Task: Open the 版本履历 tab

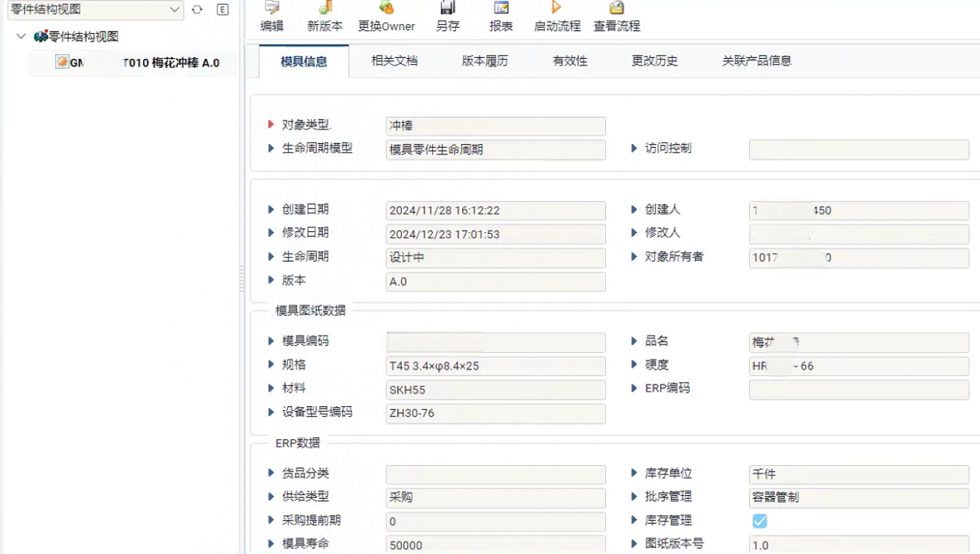Action: pyautogui.click(x=485, y=61)
